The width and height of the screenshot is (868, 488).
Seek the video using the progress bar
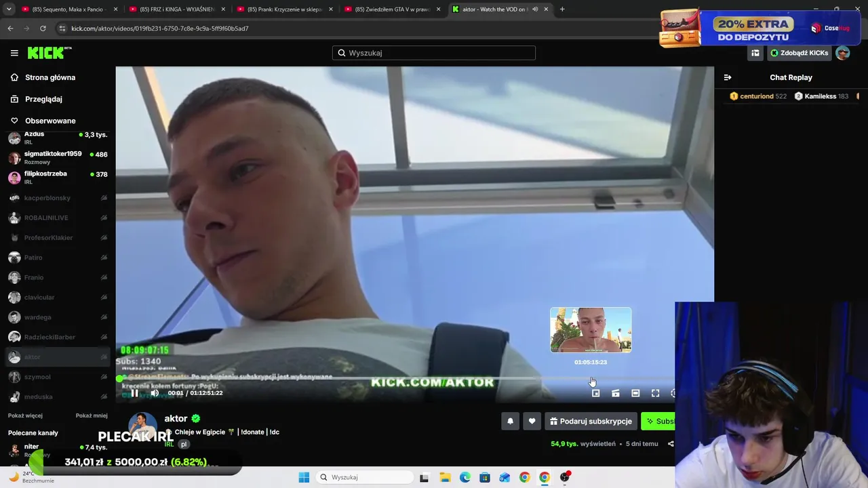397,378
